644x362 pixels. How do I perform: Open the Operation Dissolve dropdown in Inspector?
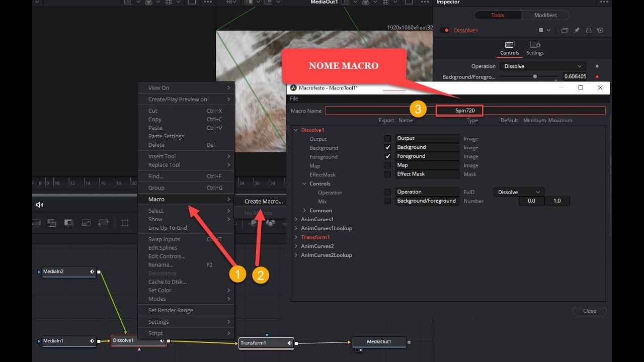(x=543, y=66)
